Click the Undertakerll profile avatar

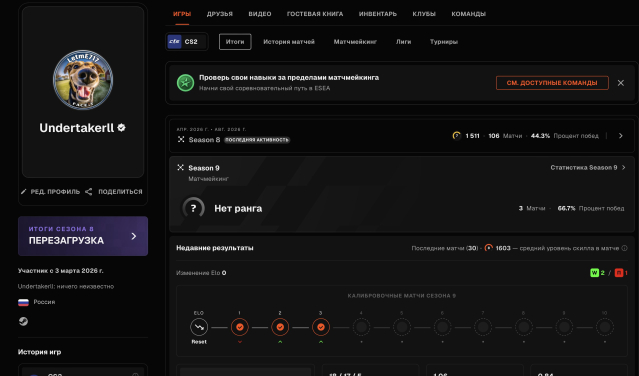(x=83, y=80)
